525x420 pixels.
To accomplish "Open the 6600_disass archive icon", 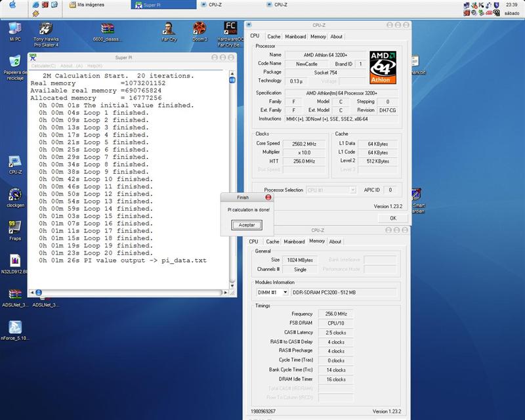I will tap(108, 30).
